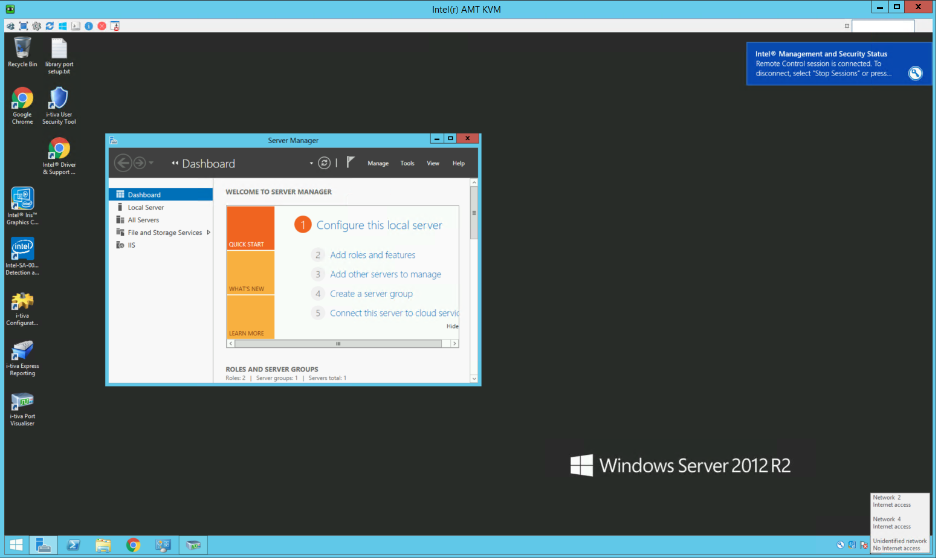
Task: Select Dashboard in the sidebar
Action: [x=161, y=195]
